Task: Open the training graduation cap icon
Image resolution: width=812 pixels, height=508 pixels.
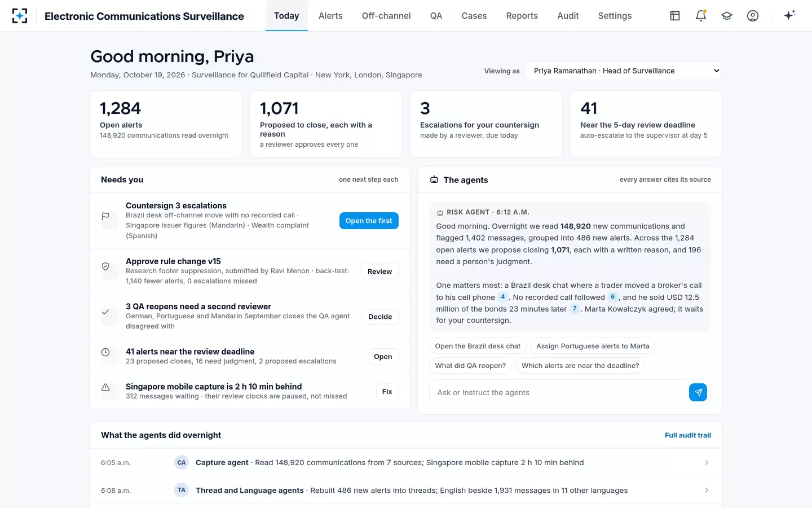Action: point(727,16)
